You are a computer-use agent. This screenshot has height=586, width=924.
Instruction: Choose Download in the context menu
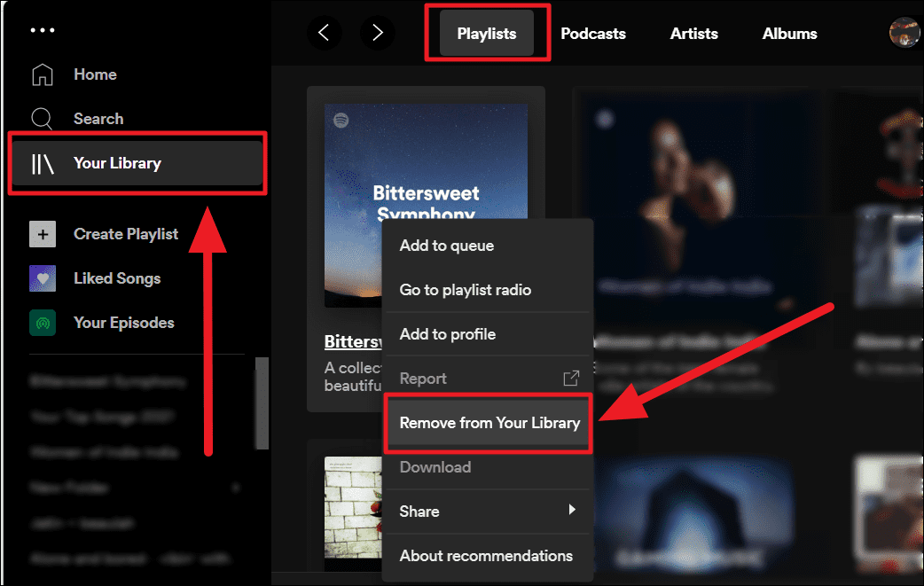point(488,467)
